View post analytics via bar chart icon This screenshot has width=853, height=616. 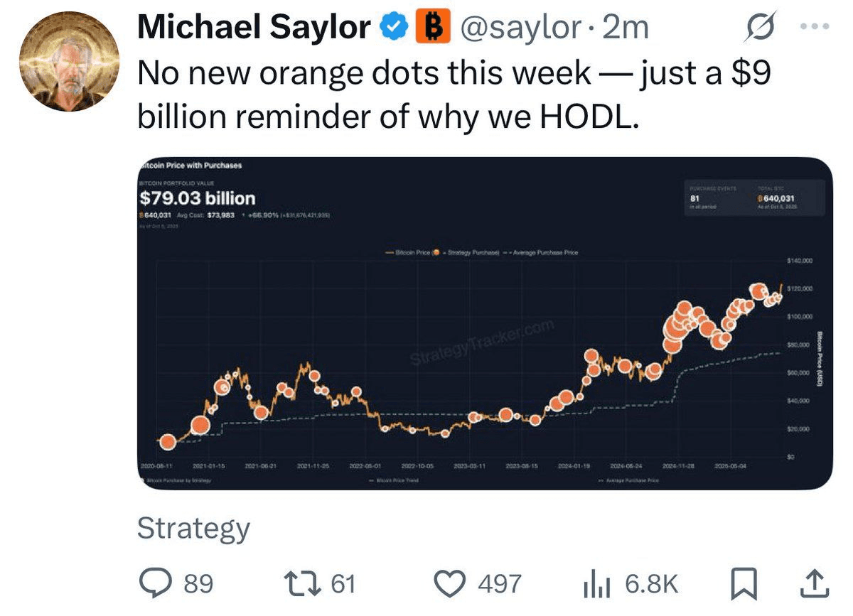click(x=594, y=583)
